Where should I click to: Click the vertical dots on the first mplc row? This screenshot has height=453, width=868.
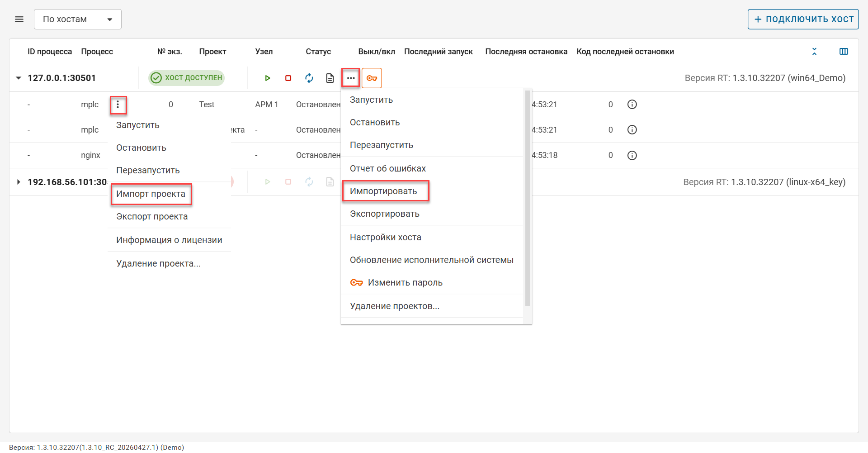coord(118,105)
